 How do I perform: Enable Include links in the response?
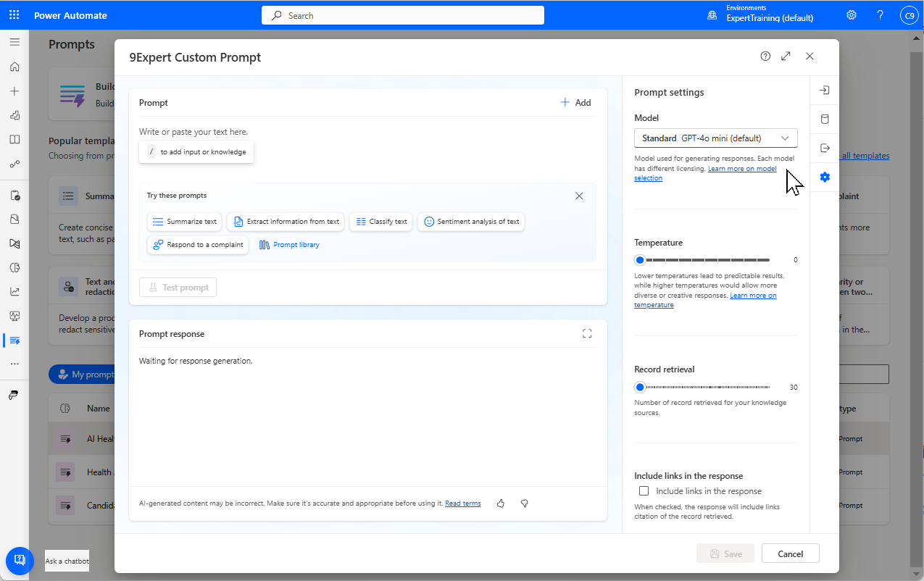coord(644,490)
